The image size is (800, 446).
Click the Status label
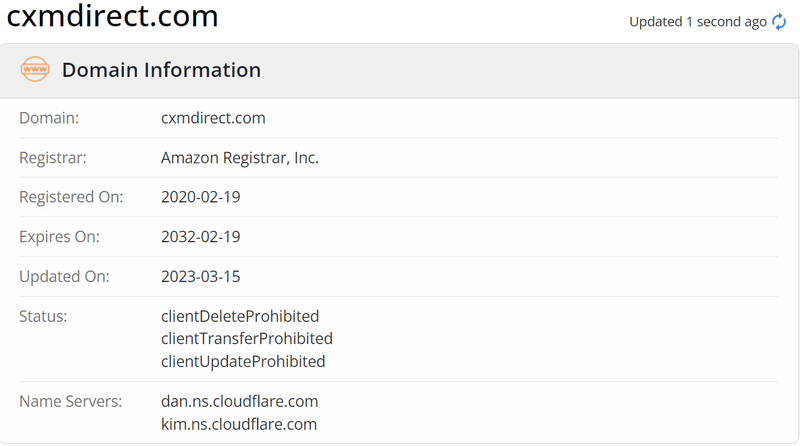tap(43, 316)
